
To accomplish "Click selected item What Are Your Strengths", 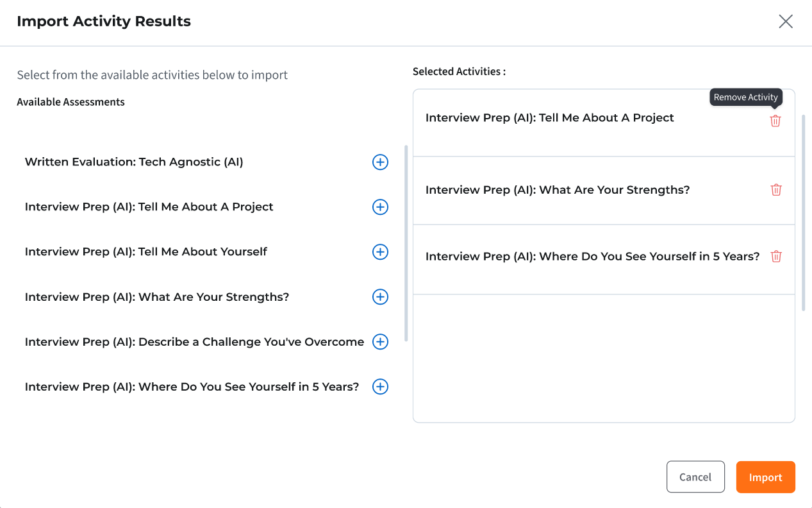I will [x=558, y=190].
